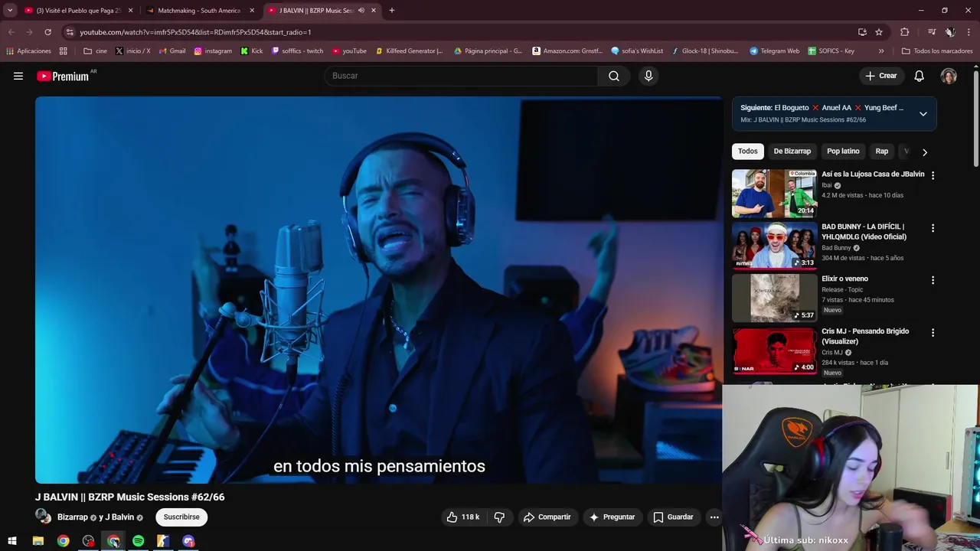
Task: Open YouTube notifications bell
Action: click(919, 76)
